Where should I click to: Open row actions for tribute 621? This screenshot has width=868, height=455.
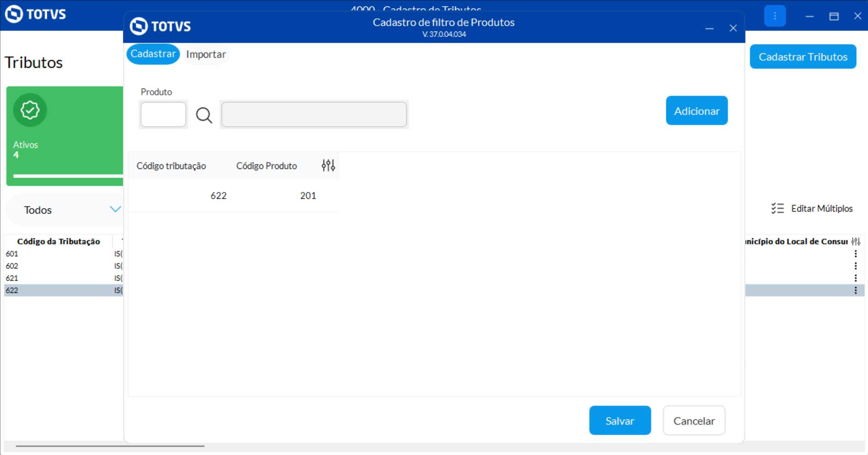tap(855, 278)
